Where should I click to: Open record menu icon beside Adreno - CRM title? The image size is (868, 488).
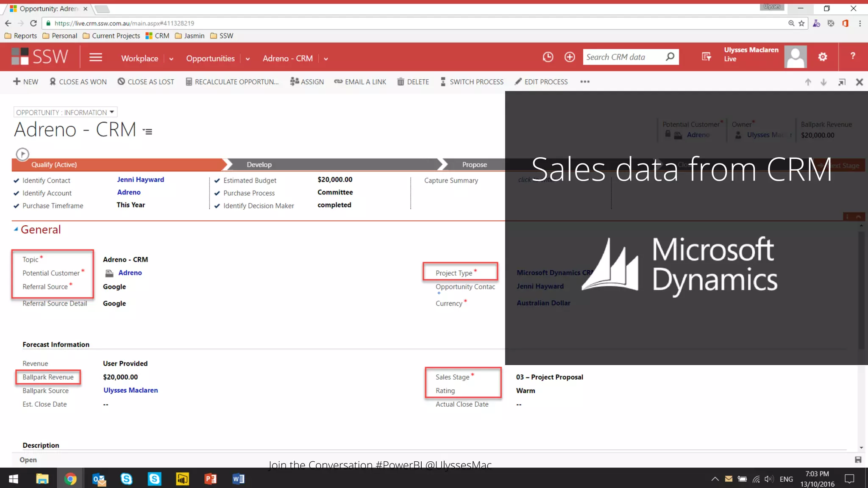coord(147,132)
